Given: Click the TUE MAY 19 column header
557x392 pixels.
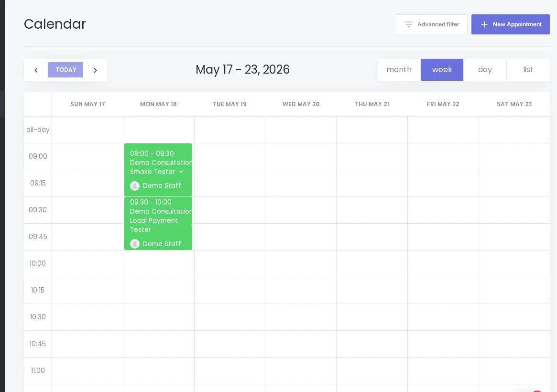Looking at the screenshot, I should [x=230, y=104].
